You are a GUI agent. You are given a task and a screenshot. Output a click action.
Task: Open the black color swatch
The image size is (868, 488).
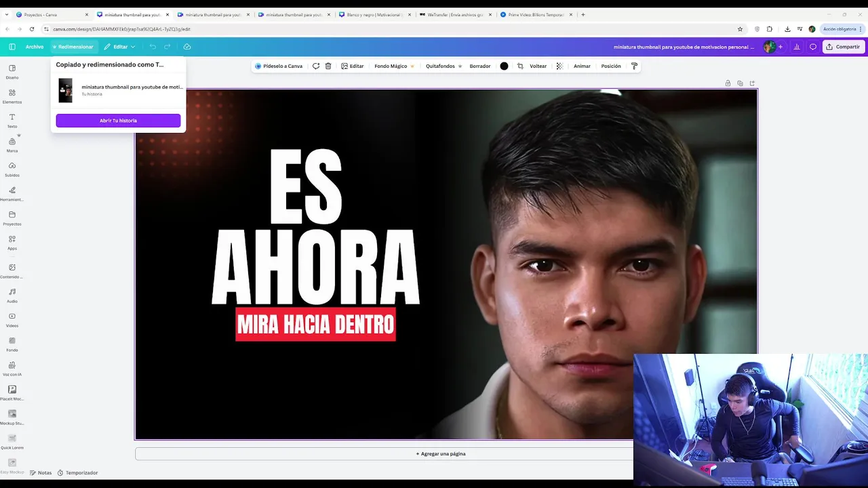[504, 66]
